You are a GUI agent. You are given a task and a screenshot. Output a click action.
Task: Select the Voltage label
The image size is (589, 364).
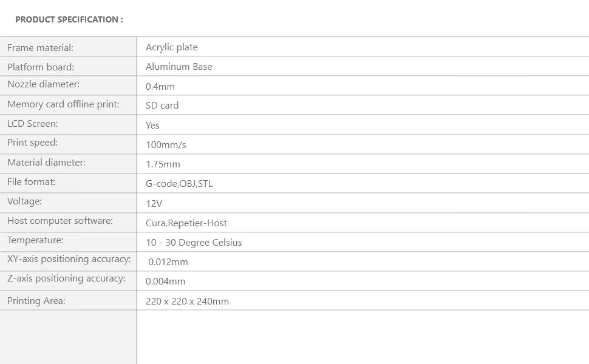[24, 201]
